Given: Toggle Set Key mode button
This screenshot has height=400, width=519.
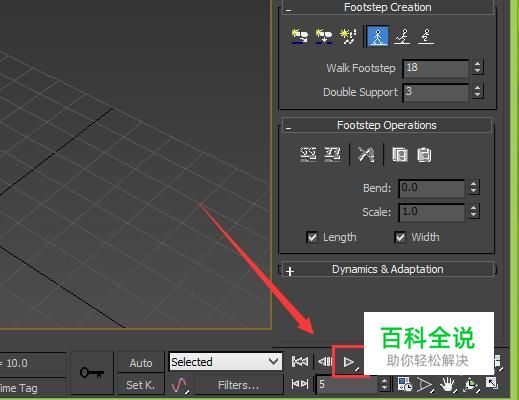Looking at the screenshot, I should [141, 384].
